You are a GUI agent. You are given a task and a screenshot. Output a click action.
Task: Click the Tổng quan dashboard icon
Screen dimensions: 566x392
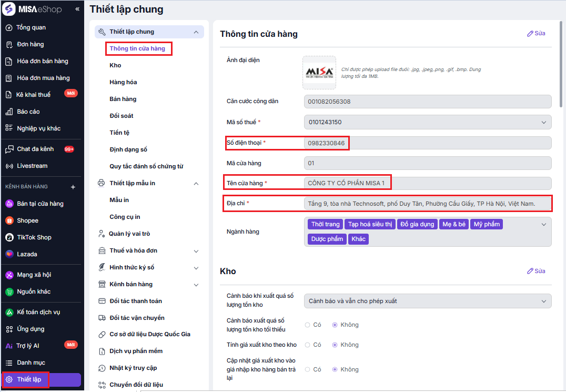point(9,27)
